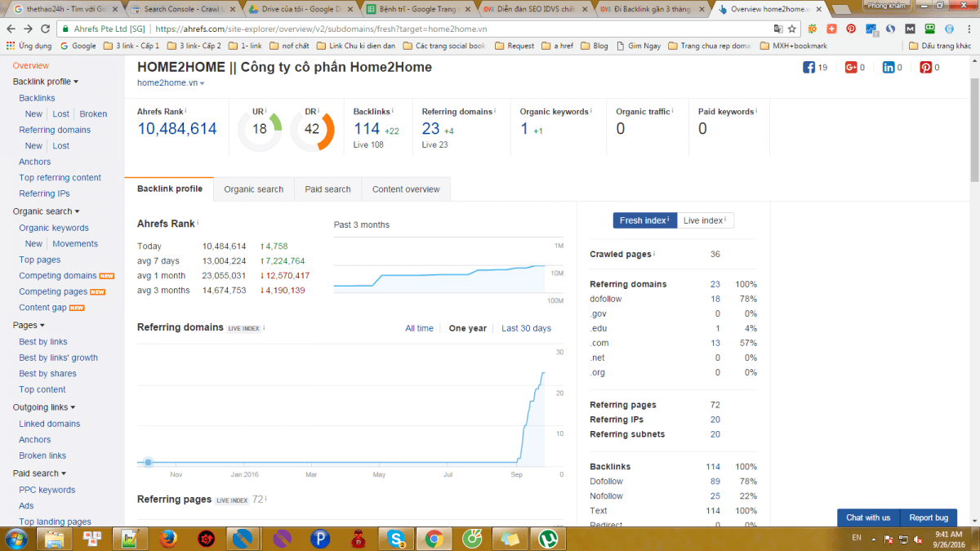The image size is (980, 551).
Task: Collapse the Pages sidebar section
Action: point(29,325)
